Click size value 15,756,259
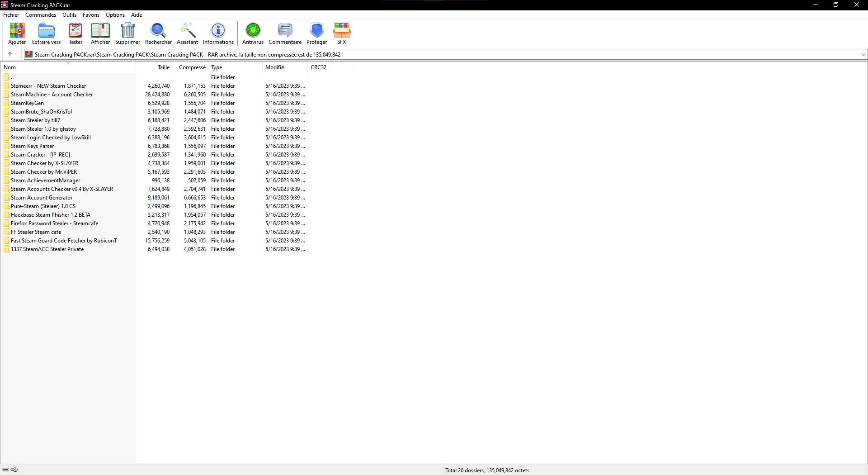 157,241
